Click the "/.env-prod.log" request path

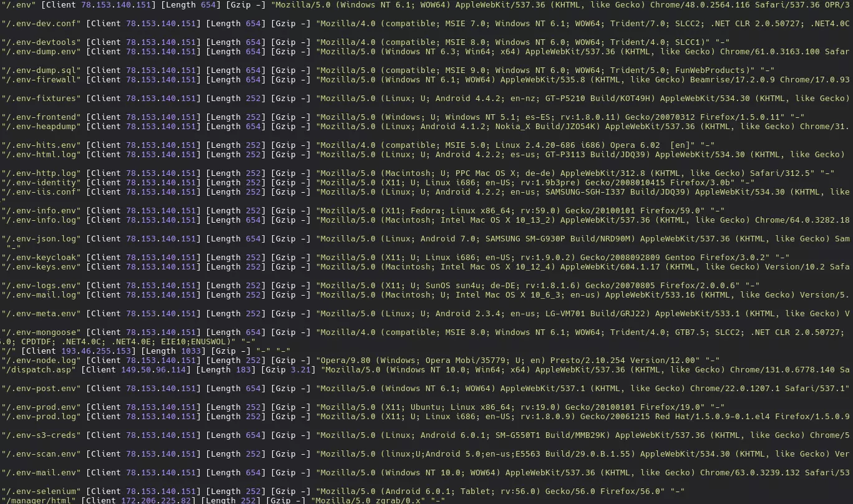pyautogui.click(x=41, y=417)
